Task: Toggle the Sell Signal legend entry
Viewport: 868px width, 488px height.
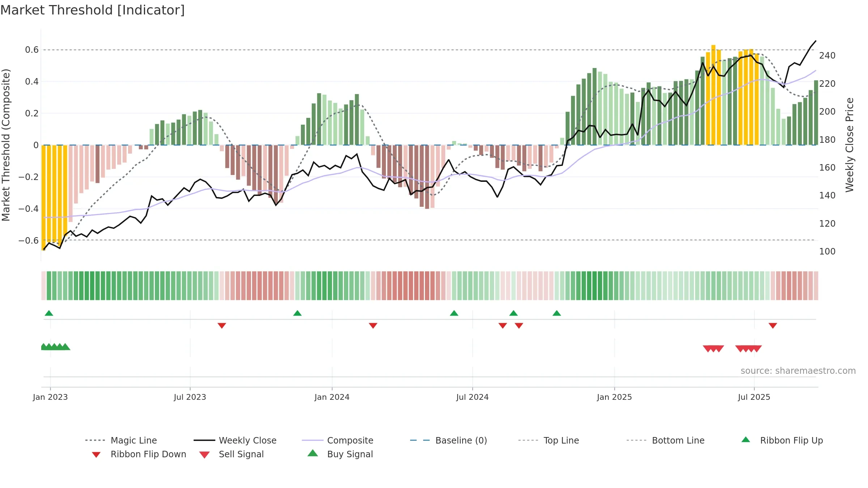Action: click(x=231, y=454)
